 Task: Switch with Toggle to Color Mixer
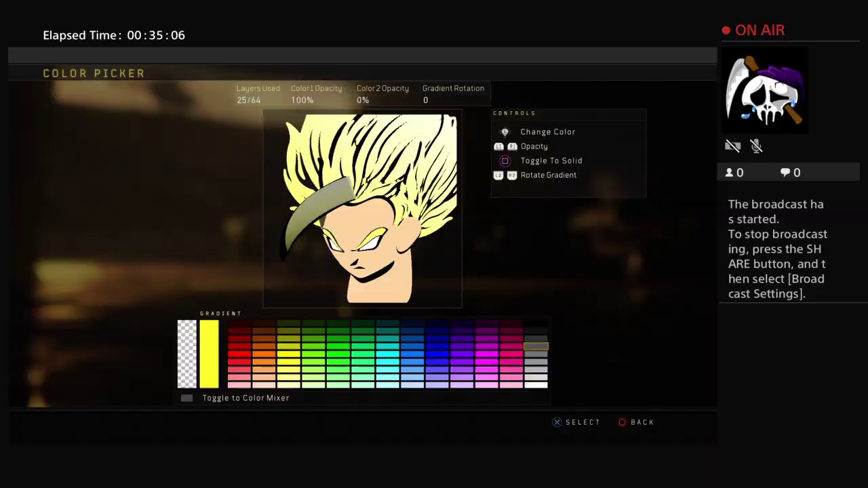pyautogui.click(x=245, y=398)
